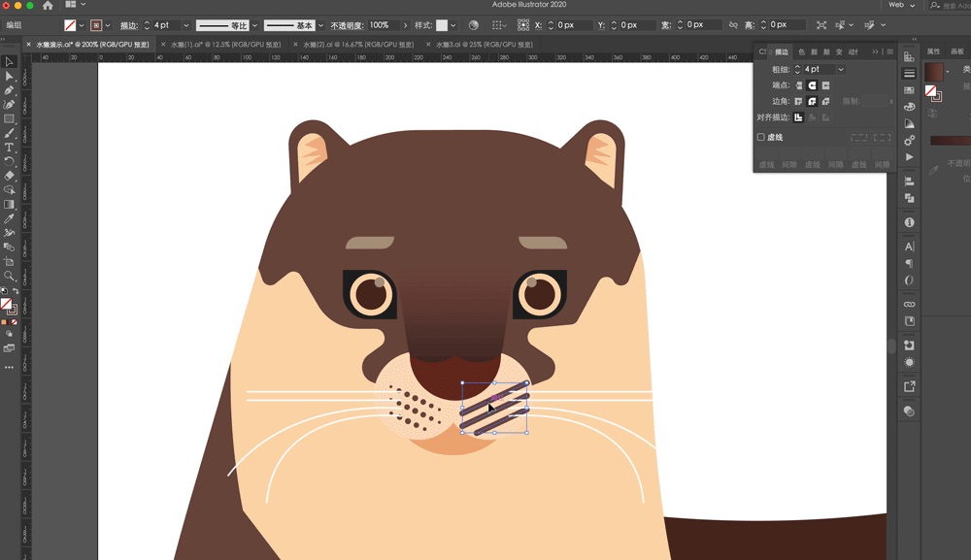
Task: Set Projecting Cap in the Stroke panel
Action: coord(826,85)
